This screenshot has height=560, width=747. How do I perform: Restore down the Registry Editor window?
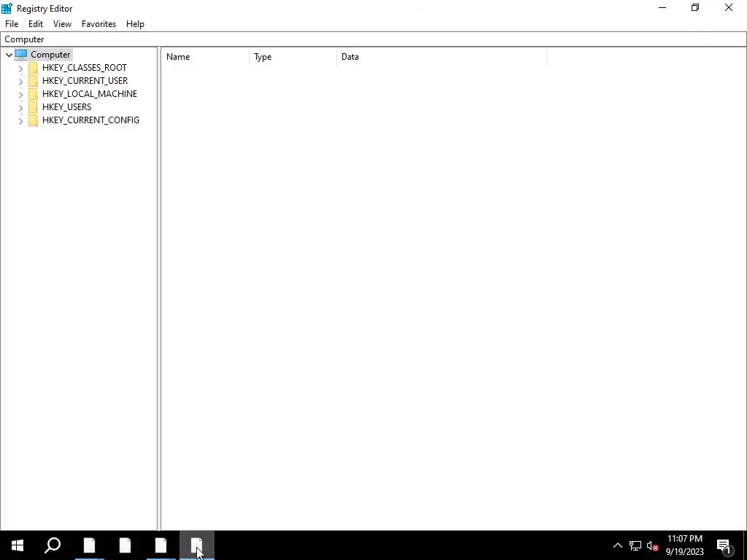point(695,7)
